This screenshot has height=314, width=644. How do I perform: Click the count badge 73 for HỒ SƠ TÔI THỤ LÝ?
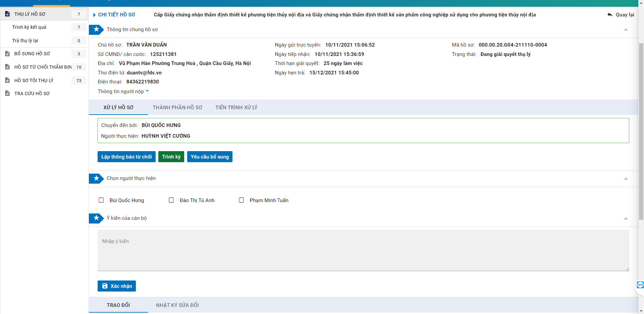click(x=79, y=80)
